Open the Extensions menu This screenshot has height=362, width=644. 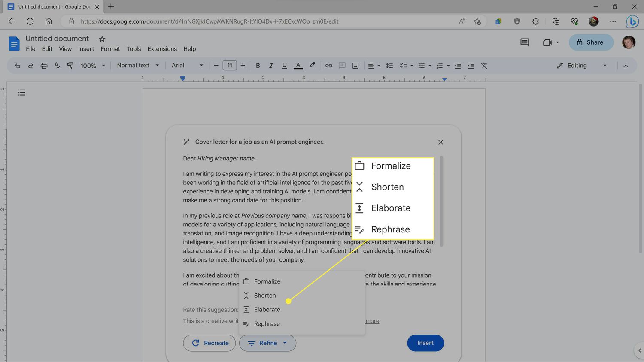coord(162,49)
